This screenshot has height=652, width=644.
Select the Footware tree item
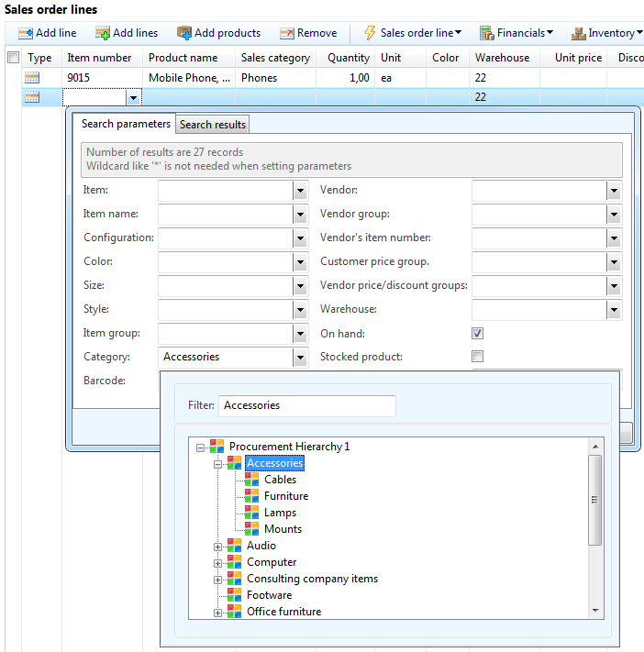pyautogui.click(x=269, y=595)
